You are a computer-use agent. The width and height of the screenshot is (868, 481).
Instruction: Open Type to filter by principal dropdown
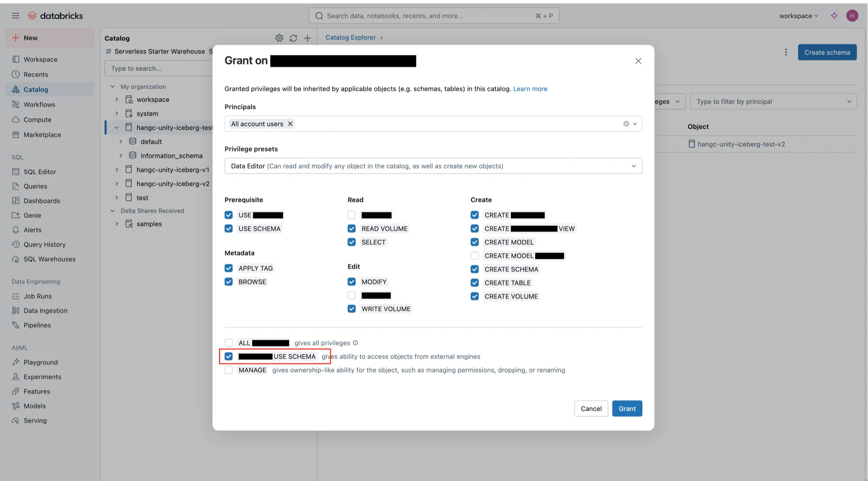773,102
